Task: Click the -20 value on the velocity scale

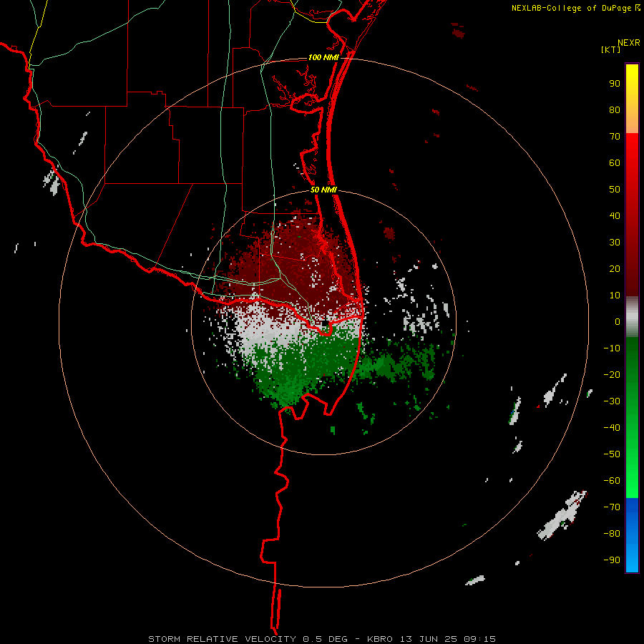Action: (612, 375)
